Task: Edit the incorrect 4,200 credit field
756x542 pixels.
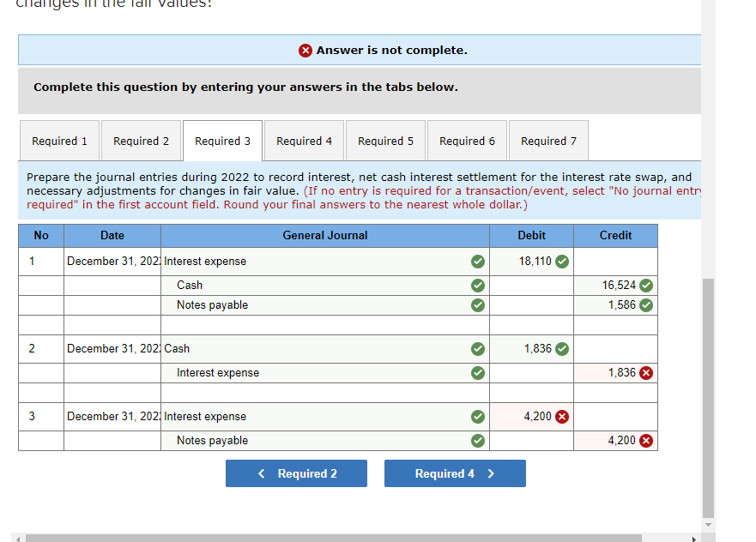Action: click(615, 440)
